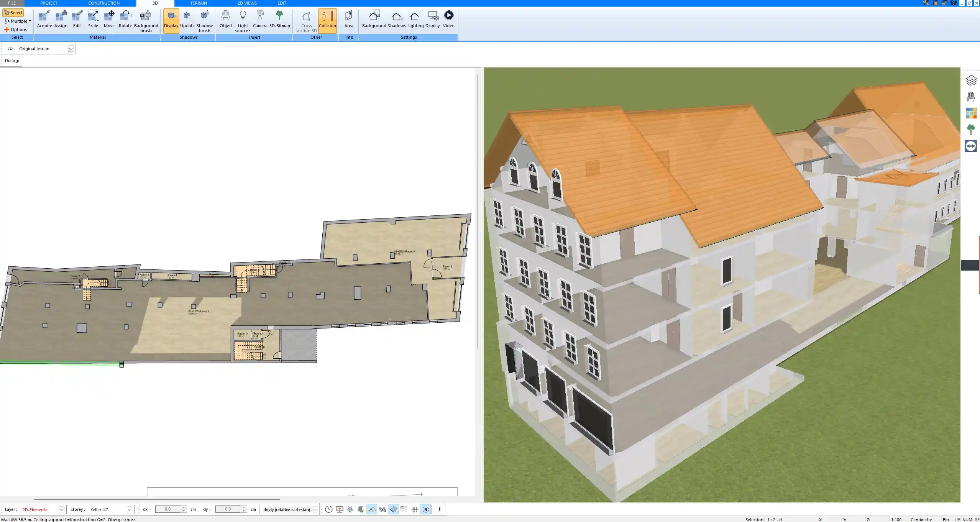Toggle the highlighted floor plane button

393,509
